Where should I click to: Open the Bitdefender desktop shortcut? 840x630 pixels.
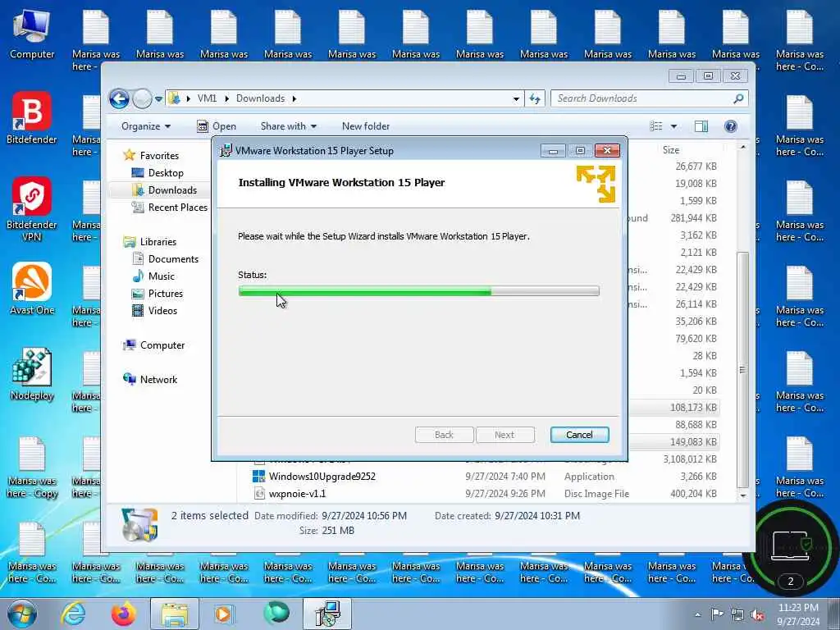pyautogui.click(x=32, y=118)
